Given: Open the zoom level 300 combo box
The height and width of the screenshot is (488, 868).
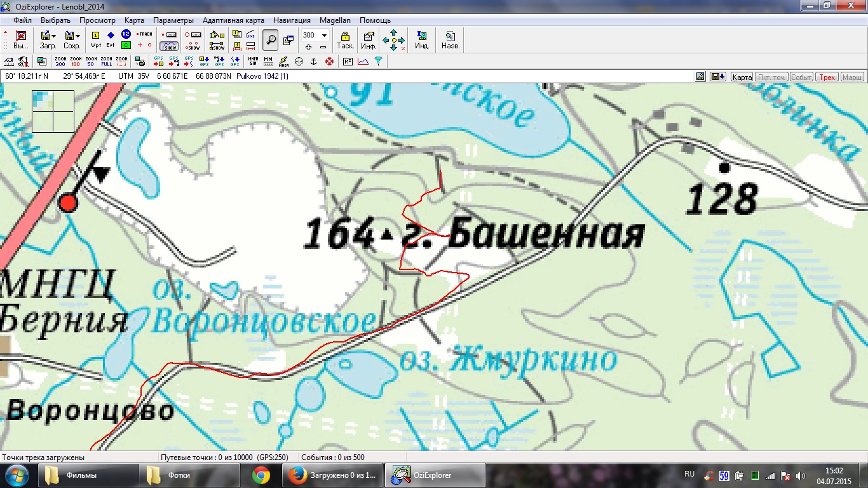Looking at the screenshot, I should 324,35.
